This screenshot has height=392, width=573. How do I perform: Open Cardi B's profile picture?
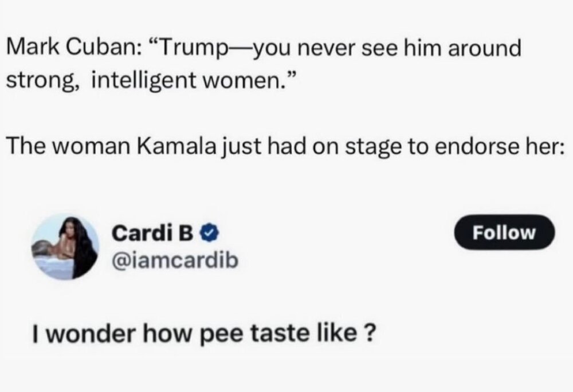[64, 247]
